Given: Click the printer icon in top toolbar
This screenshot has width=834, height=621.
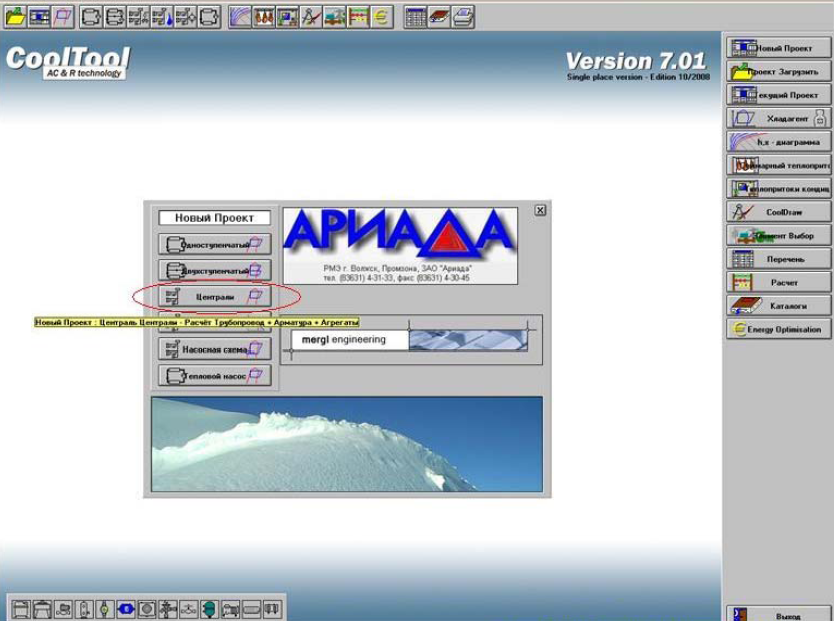Looking at the screenshot, I should [x=463, y=17].
